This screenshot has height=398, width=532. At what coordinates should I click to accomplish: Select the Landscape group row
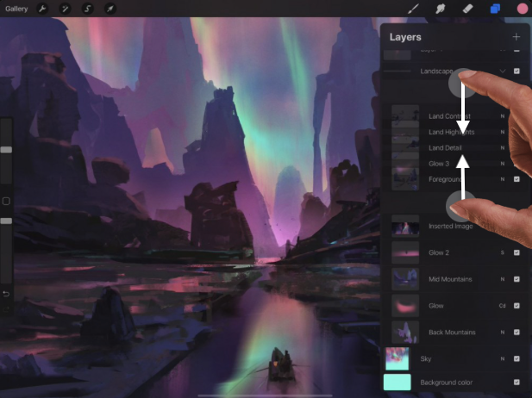[454, 71]
